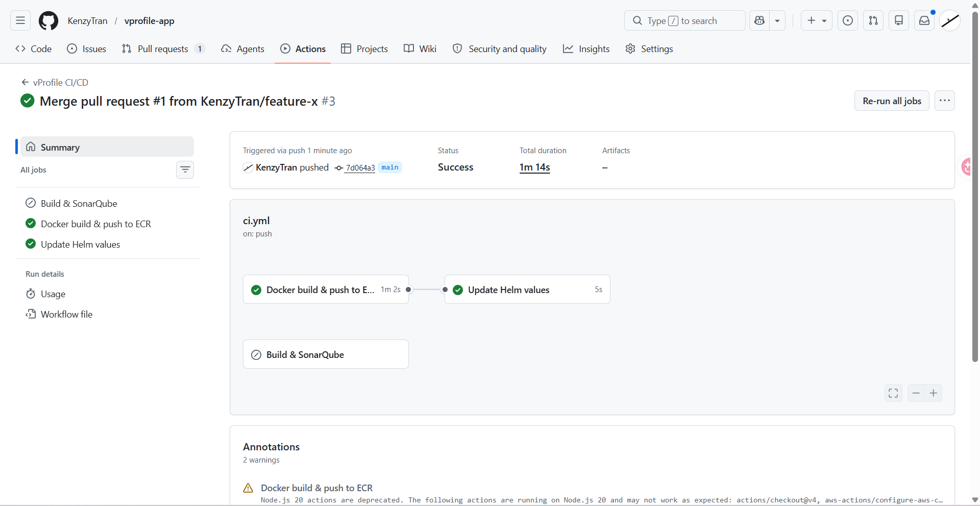Viewport: 980px width, 506px height.
Task: Open Security and quality tab
Action: point(500,49)
